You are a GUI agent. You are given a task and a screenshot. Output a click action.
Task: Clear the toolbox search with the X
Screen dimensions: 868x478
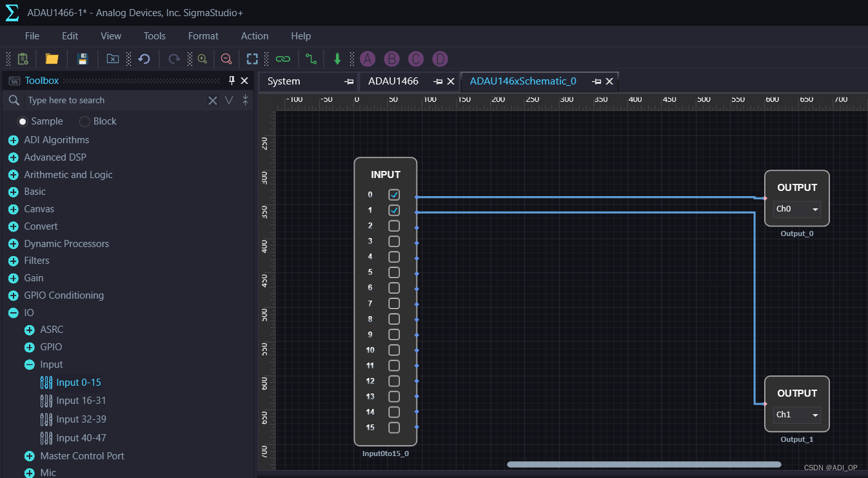coord(213,100)
